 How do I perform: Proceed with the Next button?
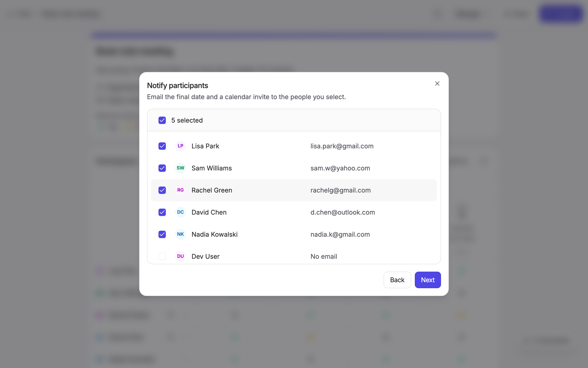[x=428, y=280]
